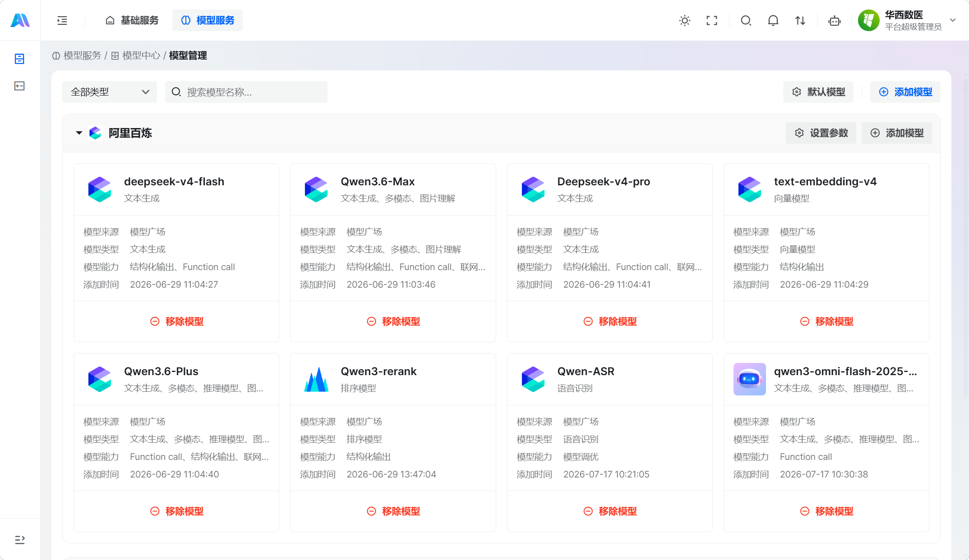Viewport: 969px width, 560px height.
Task: Remove the Qwen3.6-Max model
Action: [393, 321]
